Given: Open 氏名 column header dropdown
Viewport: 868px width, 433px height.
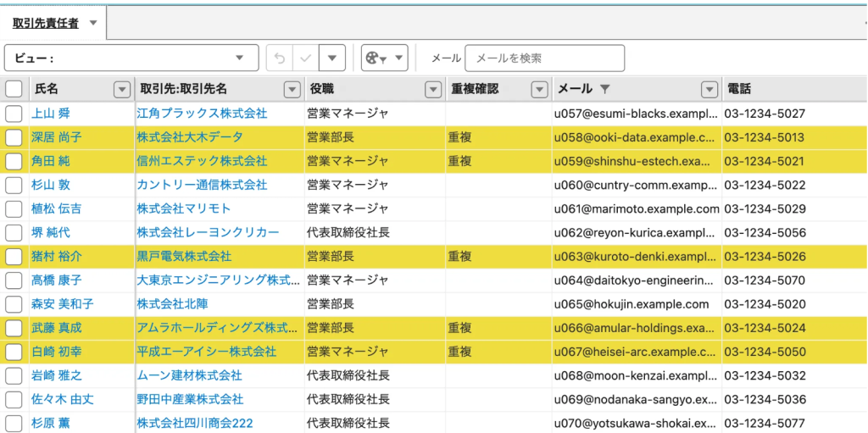Looking at the screenshot, I should click(122, 89).
